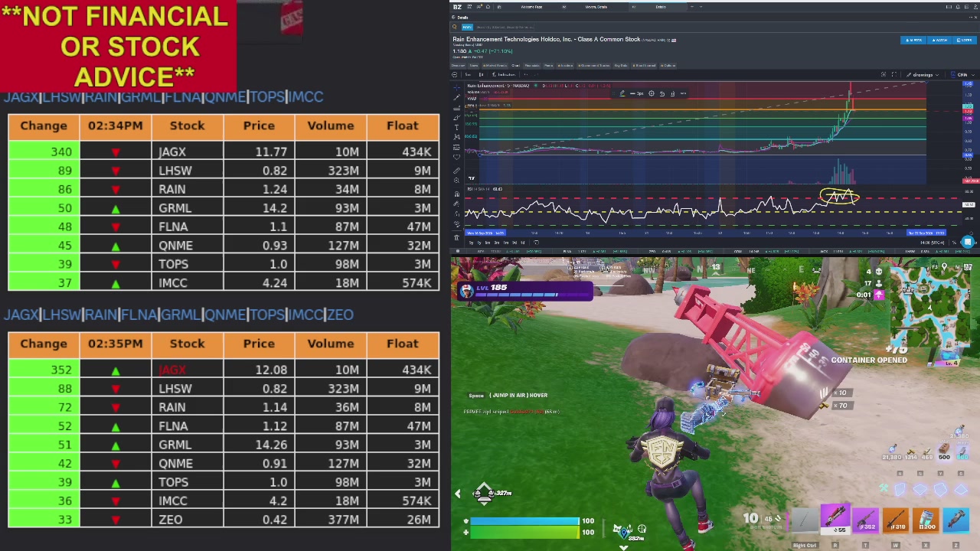Viewport: 980px width, 551px height.
Task: Open the 5m interval dropdown
Action: 468,74
